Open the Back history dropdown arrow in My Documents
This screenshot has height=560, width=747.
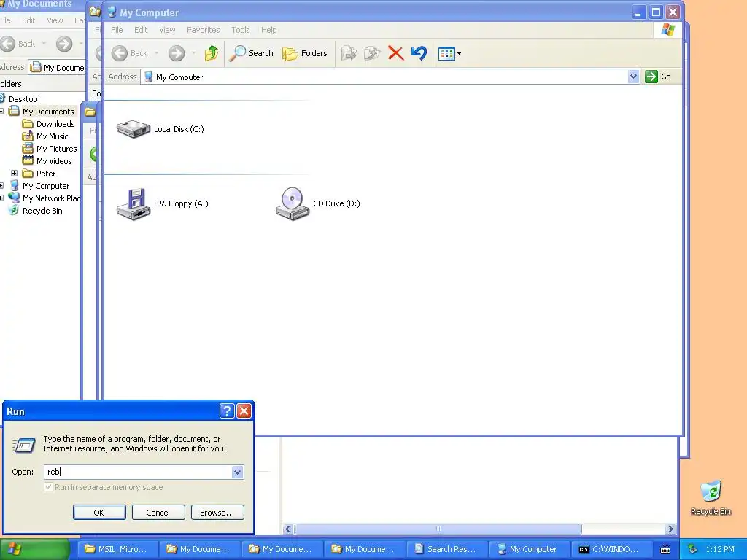pos(44,44)
